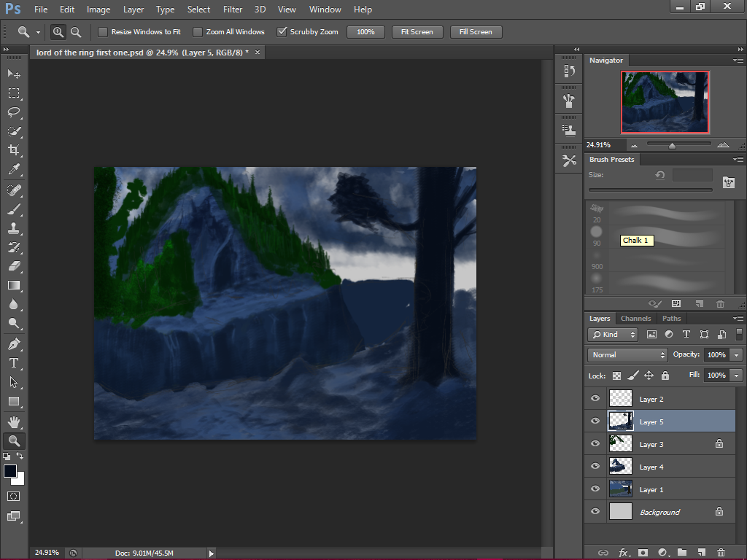Toggle lock transparent pixels

pyautogui.click(x=616, y=376)
